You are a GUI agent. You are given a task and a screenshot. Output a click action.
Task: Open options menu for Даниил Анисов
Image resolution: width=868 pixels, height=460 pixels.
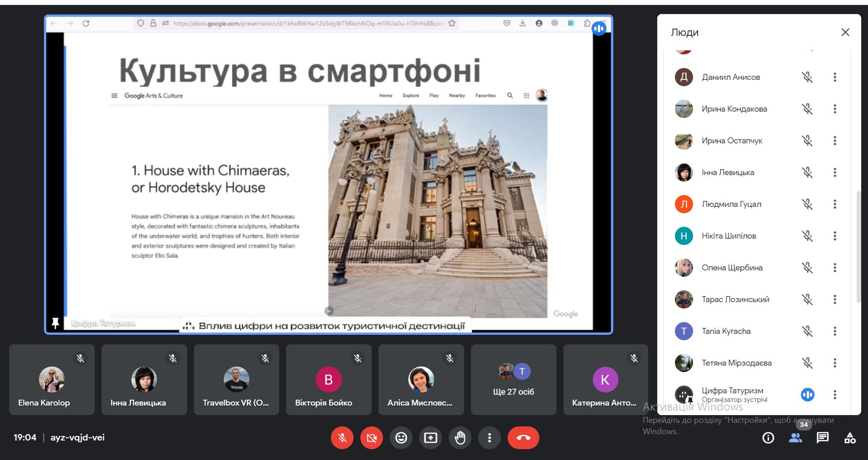834,77
